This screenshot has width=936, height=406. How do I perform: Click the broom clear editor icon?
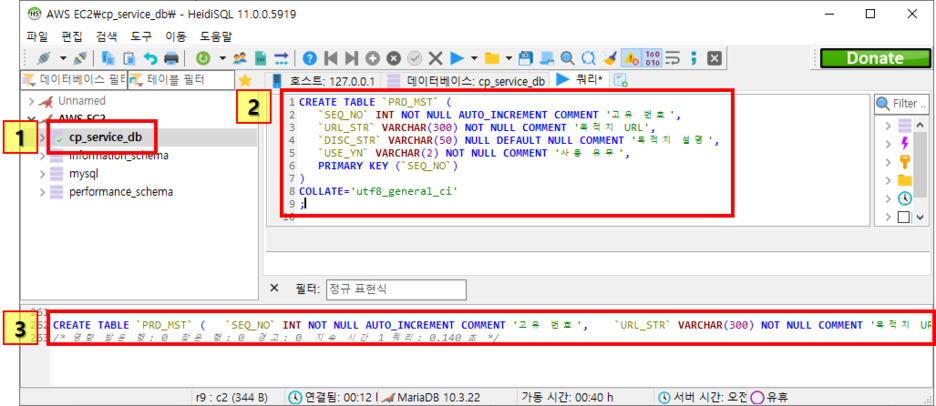(609, 58)
